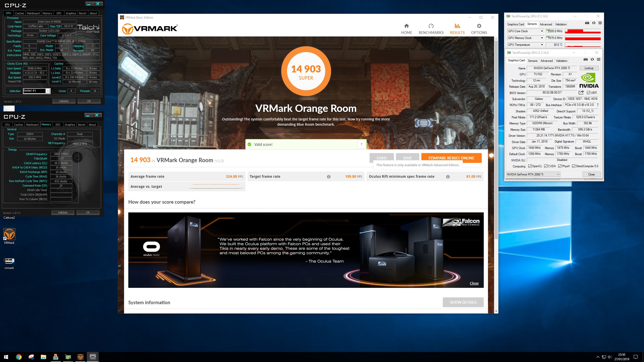Click the BIOS export share icon in GPU-Z
644x362 pixels.
tap(581, 93)
